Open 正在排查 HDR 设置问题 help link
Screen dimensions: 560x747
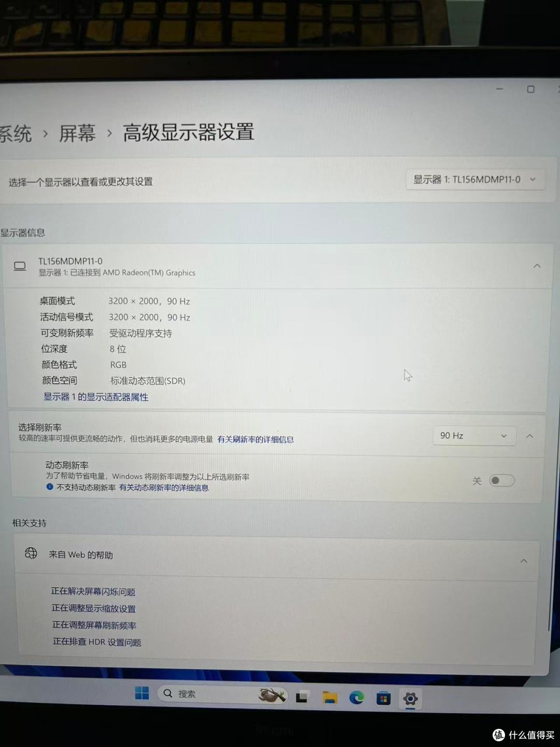click(97, 642)
